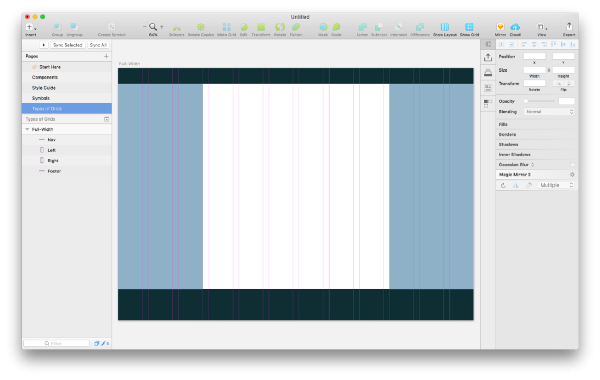600x380 pixels.
Task: Toggle the Magic Mirror settings gear
Action: coord(572,175)
